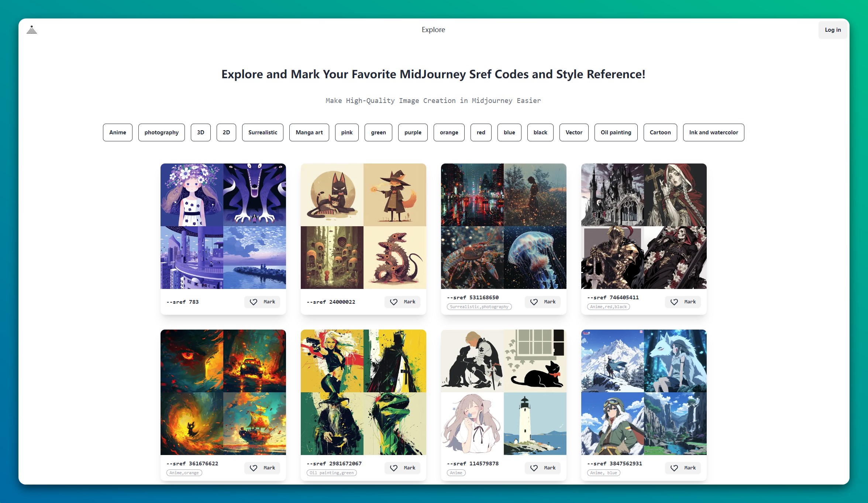Toggle the Surrealistic style filter tag

[263, 132]
